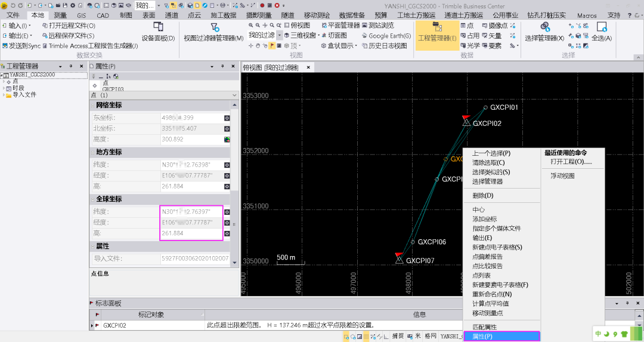Click the 摄像点 photo stations button
644x342 pixels.
pyautogui.click(x=494, y=26)
